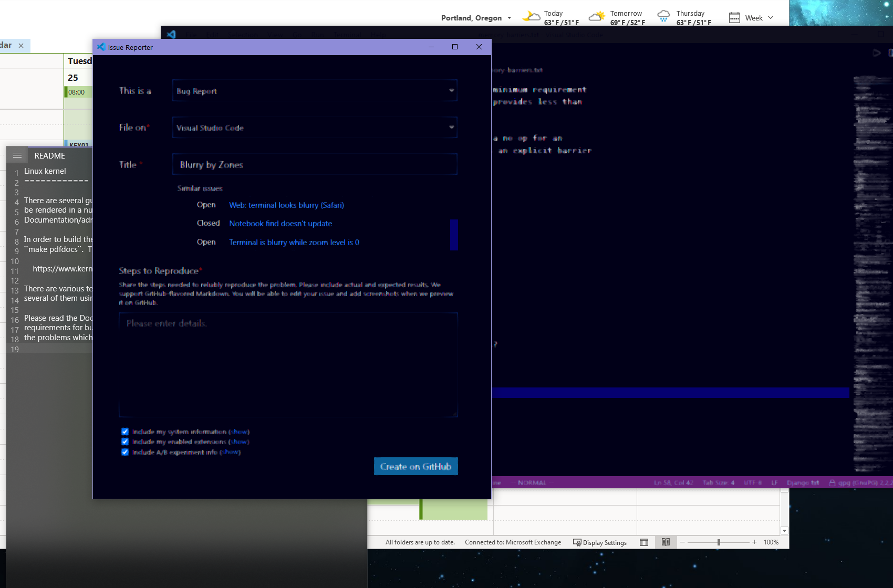The image size is (893, 588).
Task: Open the Terminal is blurry similar issue link
Action: coord(294,242)
